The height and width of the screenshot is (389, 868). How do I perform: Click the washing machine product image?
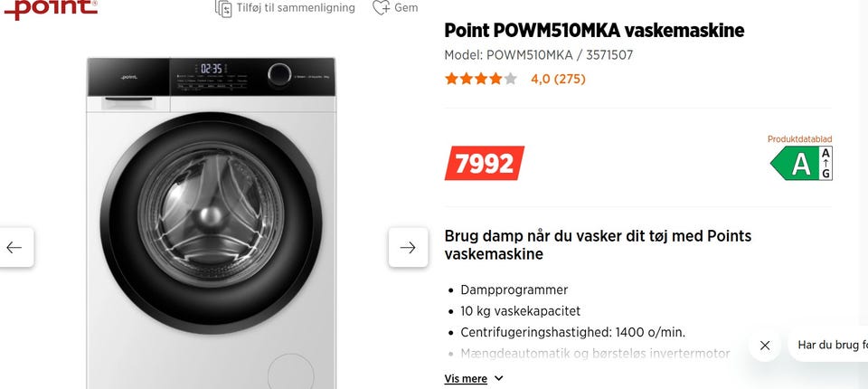(x=211, y=222)
